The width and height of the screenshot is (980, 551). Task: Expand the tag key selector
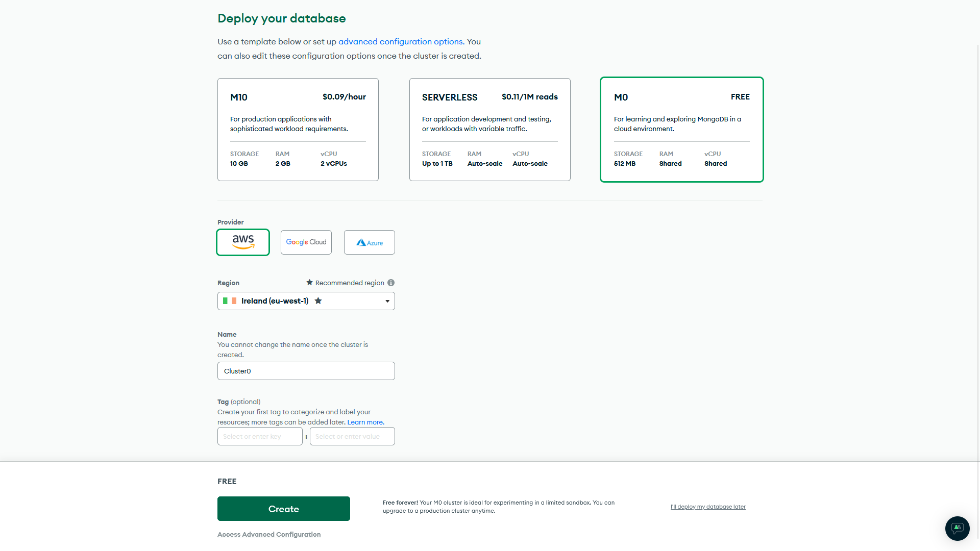[x=260, y=436]
